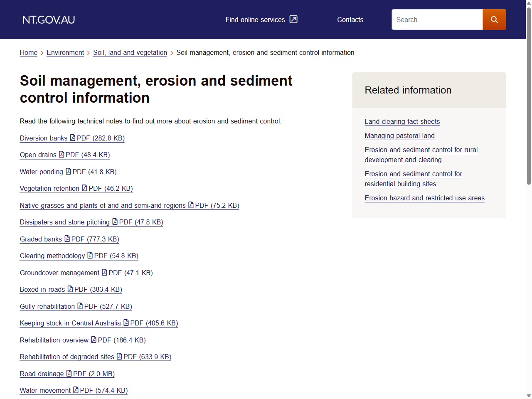
Task: Open Erosion hazard and restricted use areas
Action: click(424, 198)
